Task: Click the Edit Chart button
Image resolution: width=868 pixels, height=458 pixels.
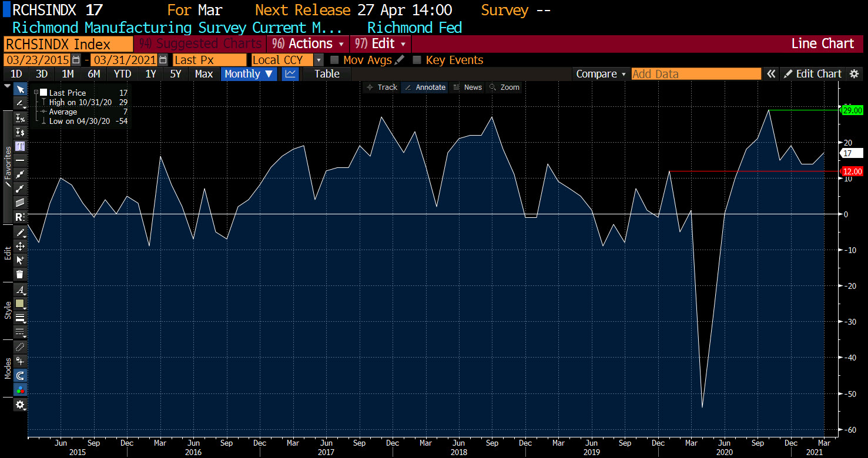Action: click(813, 74)
